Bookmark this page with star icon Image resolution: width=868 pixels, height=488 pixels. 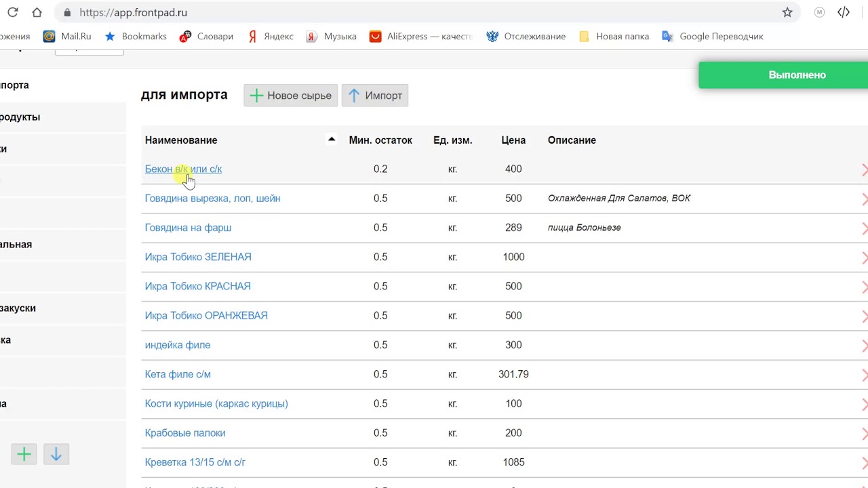pos(787,12)
